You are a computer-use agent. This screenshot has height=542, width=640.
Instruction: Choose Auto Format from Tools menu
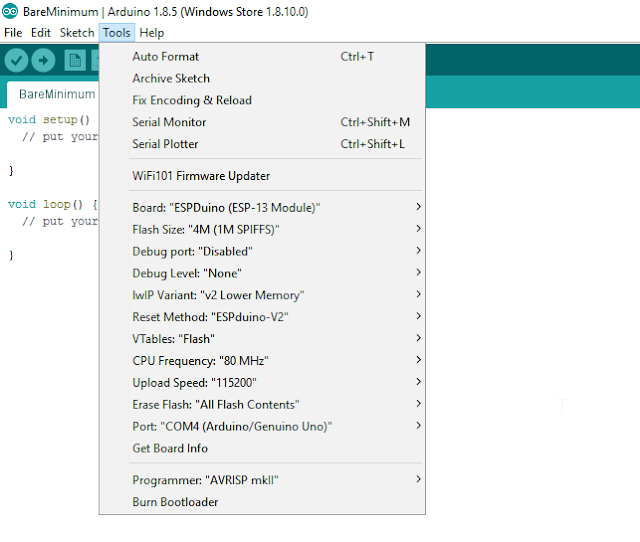pyautogui.click(x=262, y=57)
